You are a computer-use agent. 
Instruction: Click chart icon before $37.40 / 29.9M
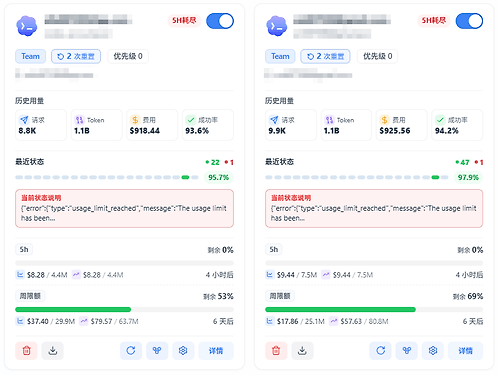point(20,321)
